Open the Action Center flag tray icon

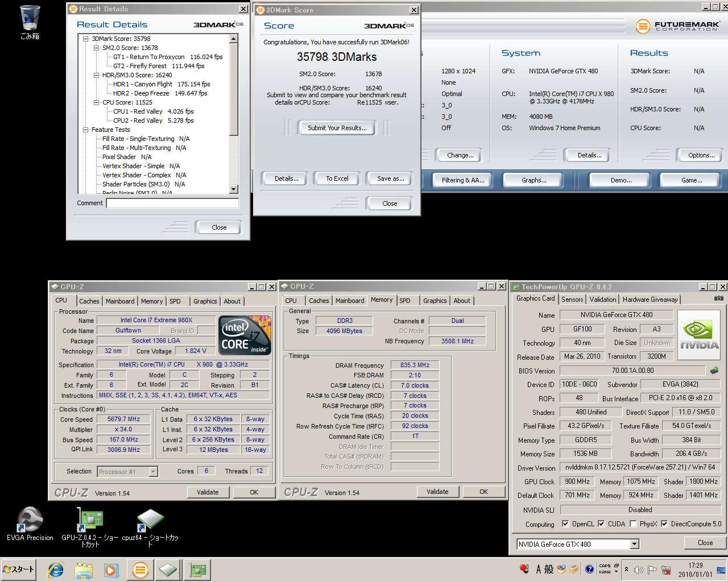point(652,569)
